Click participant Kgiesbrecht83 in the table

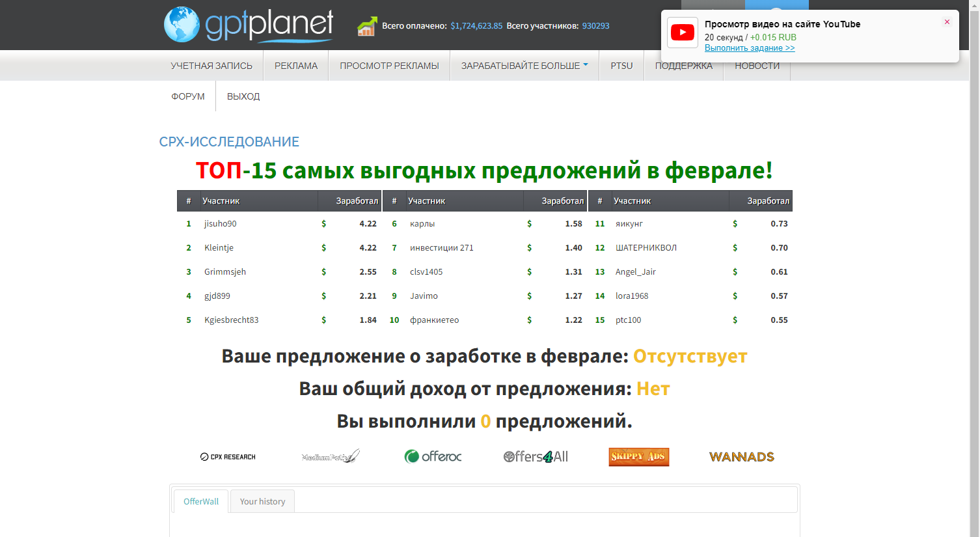(232, 320)
